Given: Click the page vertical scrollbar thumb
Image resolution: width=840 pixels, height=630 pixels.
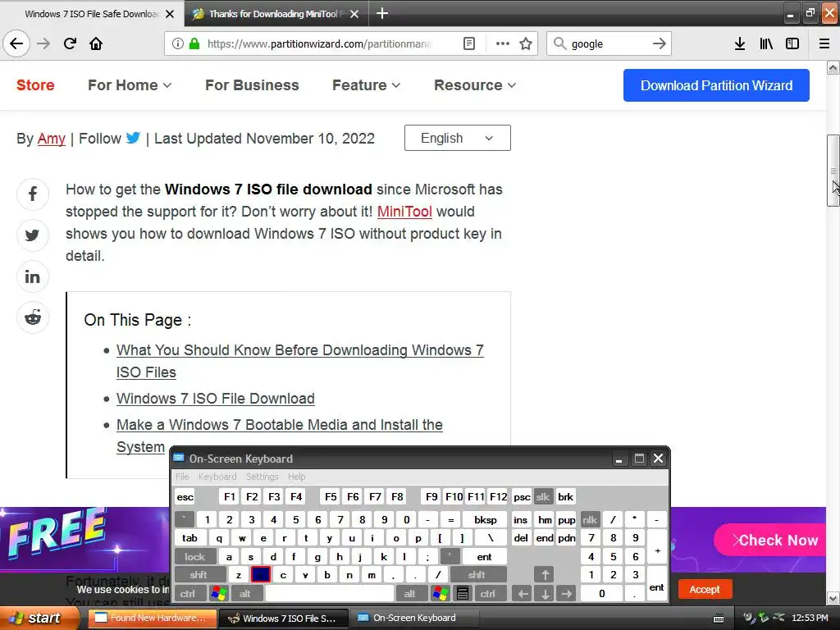Looking at the screenshot, I should 833,171.
